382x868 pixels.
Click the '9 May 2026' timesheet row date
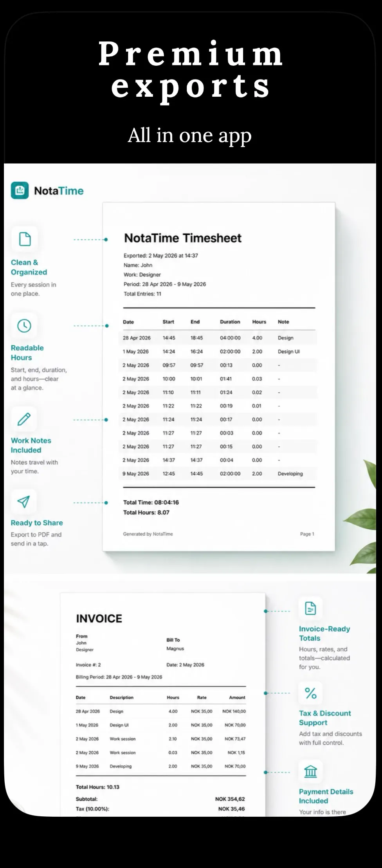pyautogui.click(x=136, y=474)
